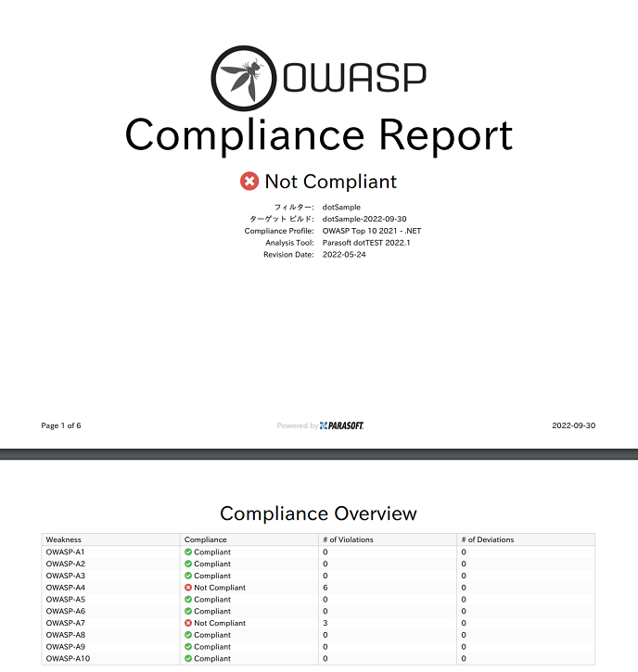Click violations count 6 for OWASP-A4
Image resolution: width=638 pixels, height=672 pixels.
325,588
